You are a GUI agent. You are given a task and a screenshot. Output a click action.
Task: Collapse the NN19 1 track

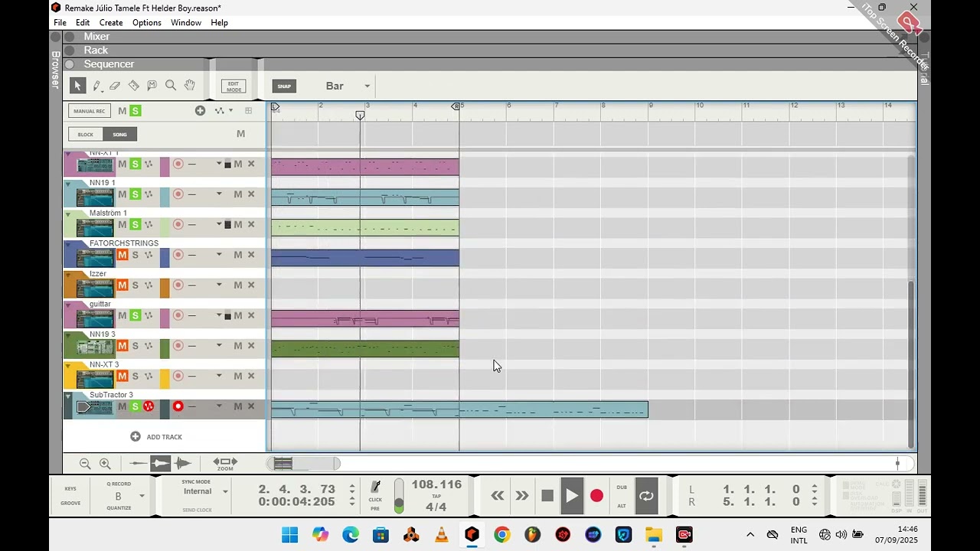pos(67,184)
